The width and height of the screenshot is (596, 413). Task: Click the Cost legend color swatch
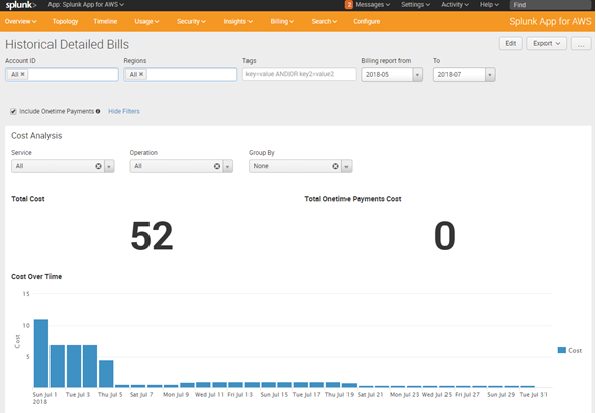[x=562, y=350]
